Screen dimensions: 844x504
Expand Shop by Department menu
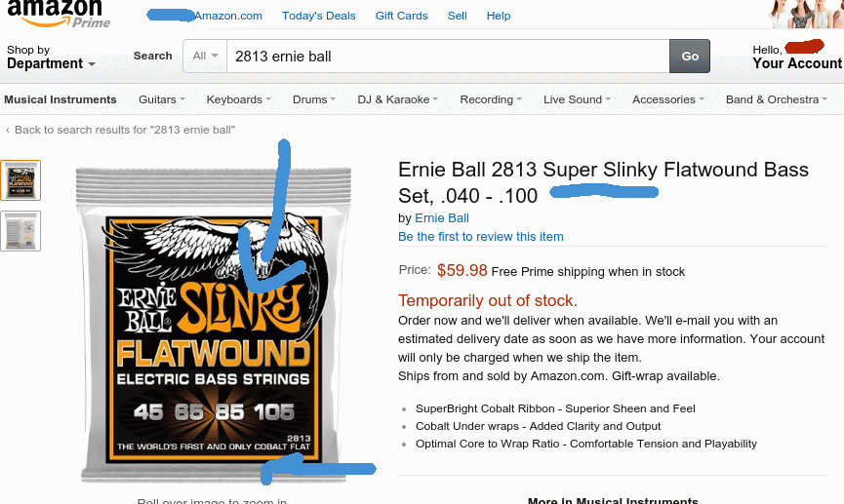click(x=51, y=58)
